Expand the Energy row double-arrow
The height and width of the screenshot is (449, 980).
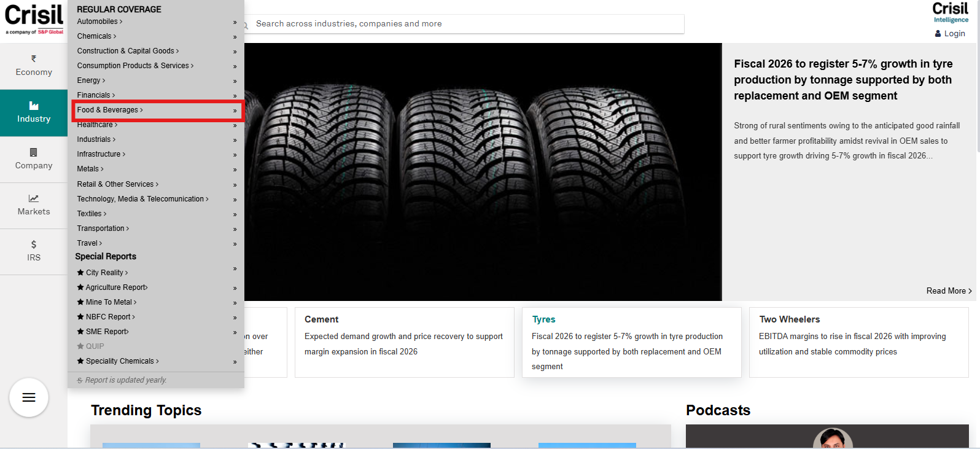[235, 81]
